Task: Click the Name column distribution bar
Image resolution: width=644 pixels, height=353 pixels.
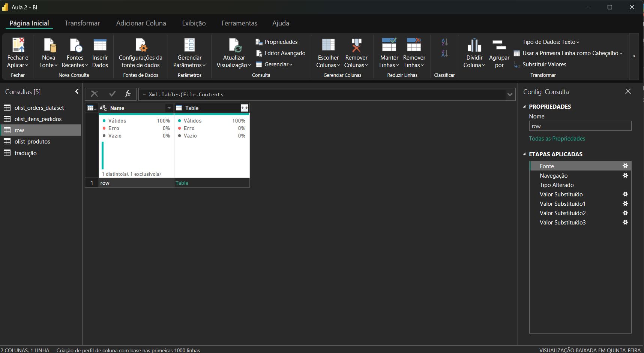Action: (x=103, y=156)
